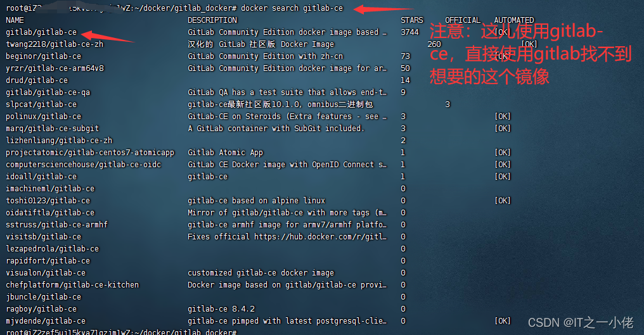Click description 'gitlab-ce based on alpine linux'

(x=256, y=200)
